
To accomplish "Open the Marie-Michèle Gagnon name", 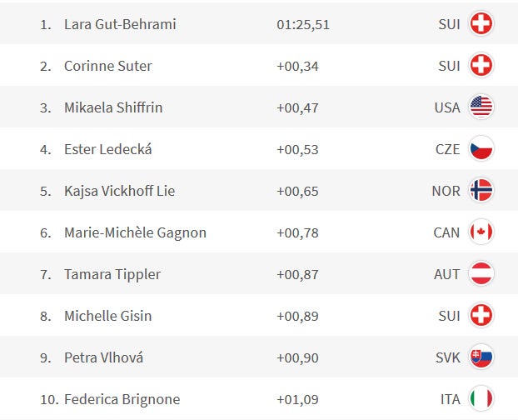I will tap(135, 232).
